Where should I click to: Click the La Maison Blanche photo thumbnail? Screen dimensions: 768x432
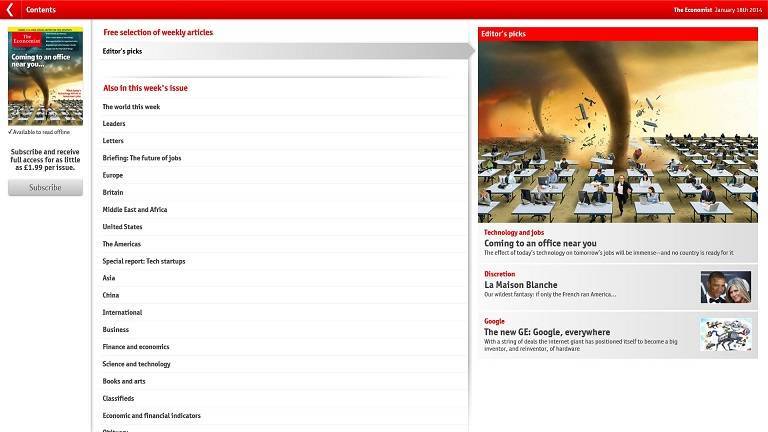725,287
